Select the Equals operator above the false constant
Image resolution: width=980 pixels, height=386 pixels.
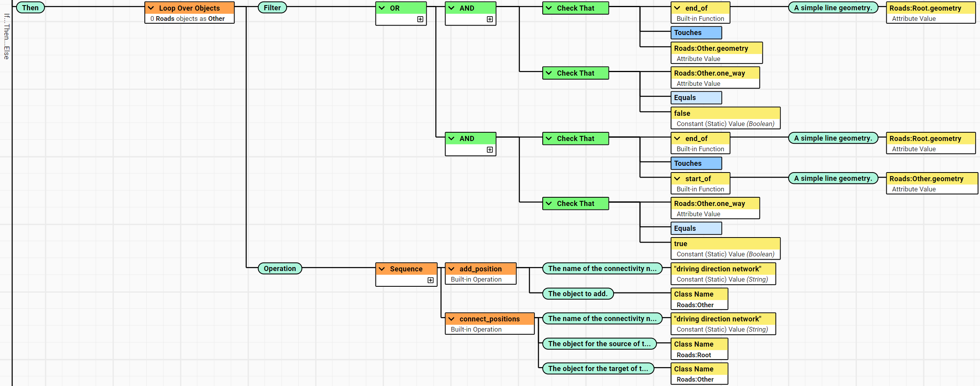[x=696, y=98]
